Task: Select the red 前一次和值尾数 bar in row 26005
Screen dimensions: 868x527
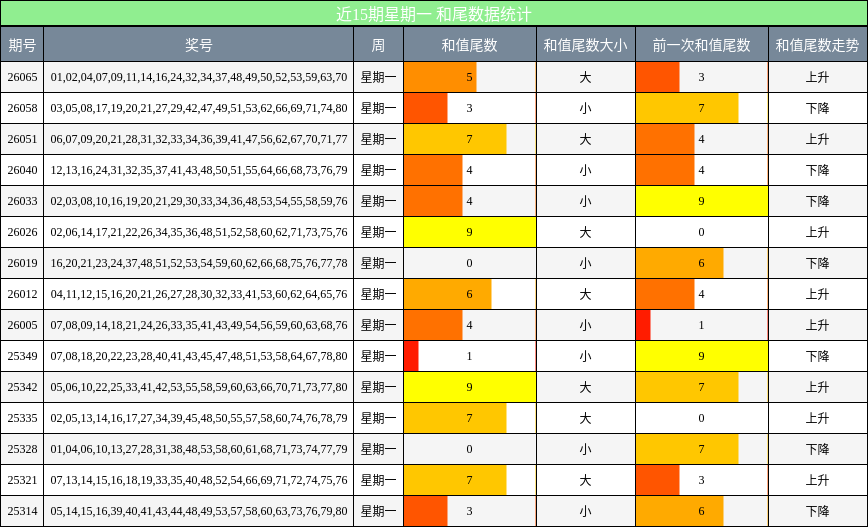Action: (x=643, y=325)
